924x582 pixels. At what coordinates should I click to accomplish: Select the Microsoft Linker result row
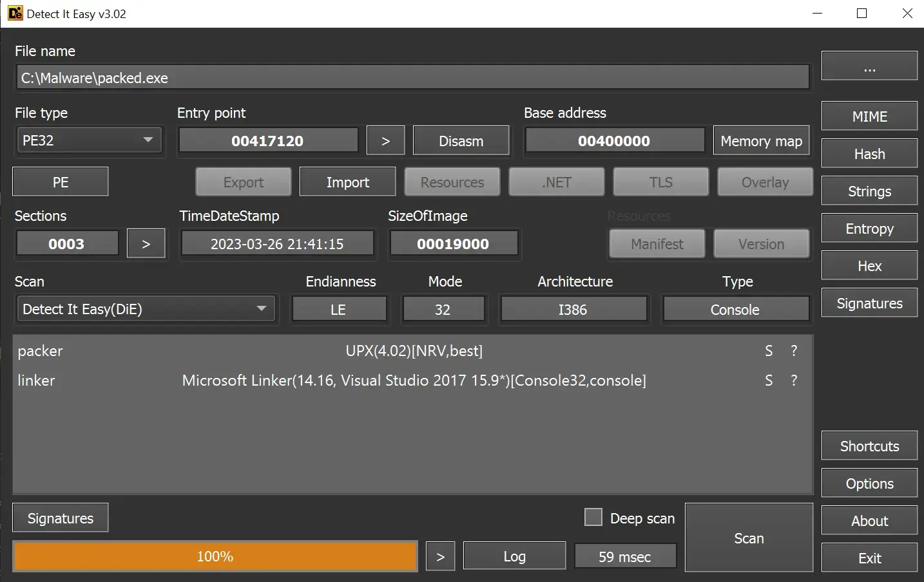[x=412, y=380]
